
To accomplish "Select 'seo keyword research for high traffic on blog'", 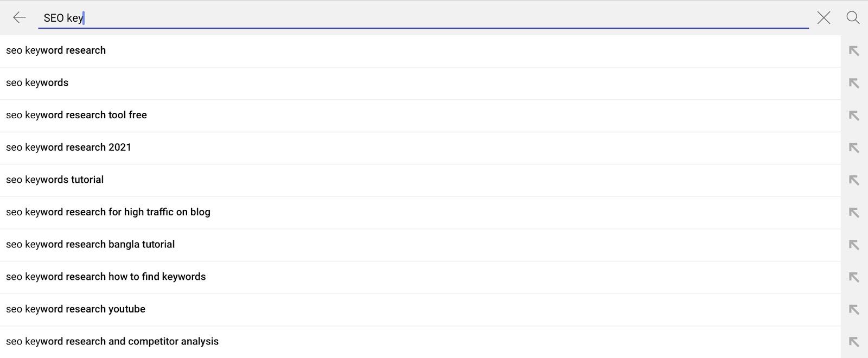I will point(420,213).
